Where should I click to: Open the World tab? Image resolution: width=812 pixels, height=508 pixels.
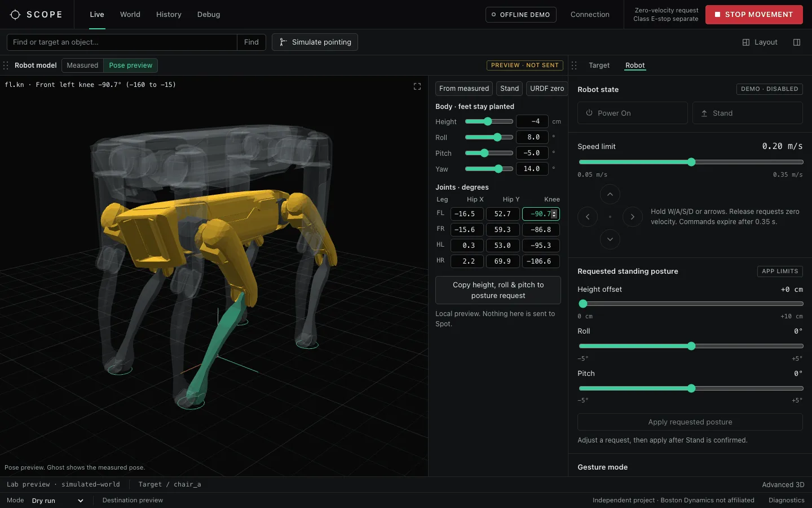[130, 15]
